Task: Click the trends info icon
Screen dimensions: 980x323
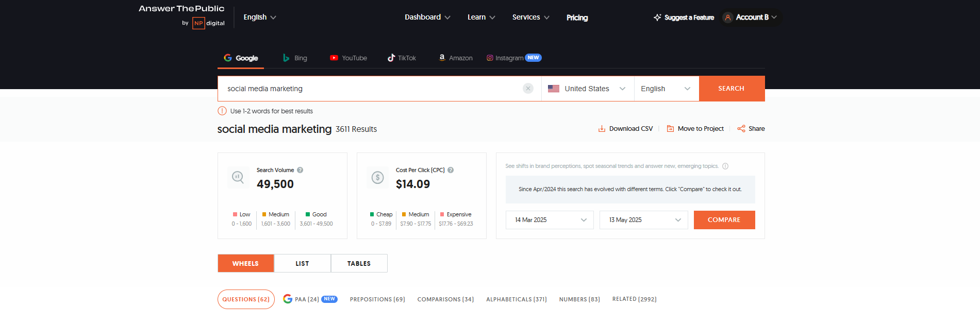Action: pos(725,166)
